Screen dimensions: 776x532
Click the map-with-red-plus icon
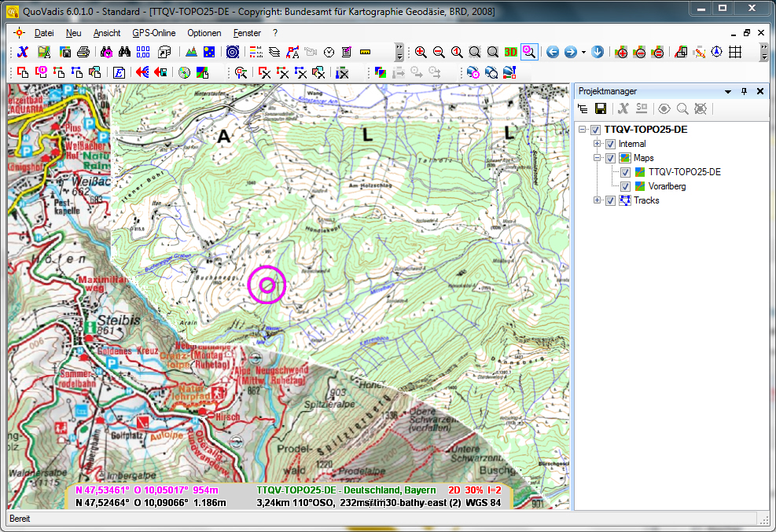[621, 52]
